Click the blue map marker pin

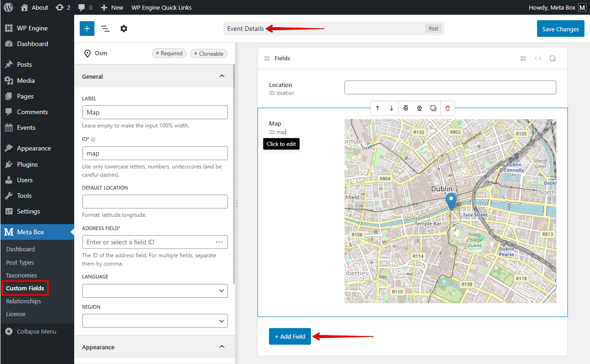451,201
